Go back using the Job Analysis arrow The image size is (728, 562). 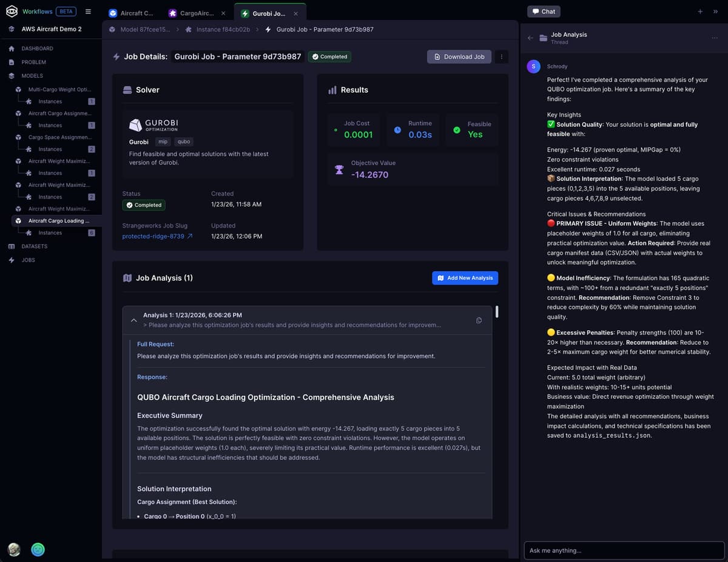point(530,38)
